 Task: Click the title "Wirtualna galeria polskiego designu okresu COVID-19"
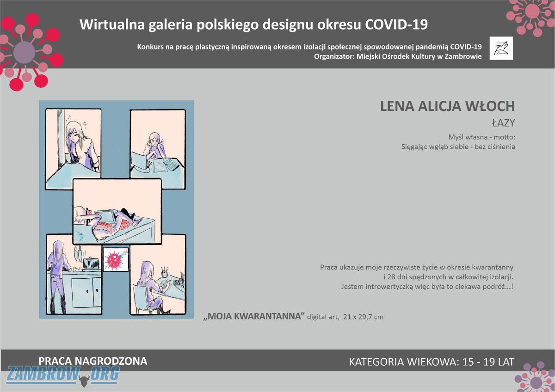[253, 24]
